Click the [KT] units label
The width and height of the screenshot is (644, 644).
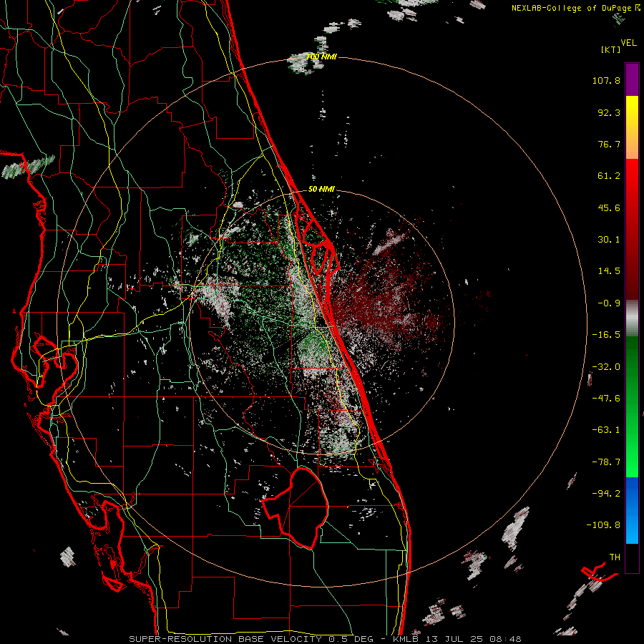(x=610, y=49)
